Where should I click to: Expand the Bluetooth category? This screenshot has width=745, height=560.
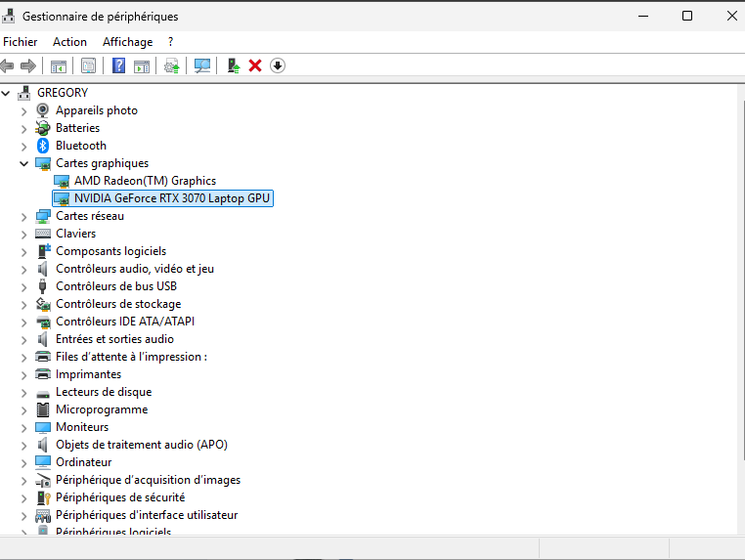pos(23,147)
